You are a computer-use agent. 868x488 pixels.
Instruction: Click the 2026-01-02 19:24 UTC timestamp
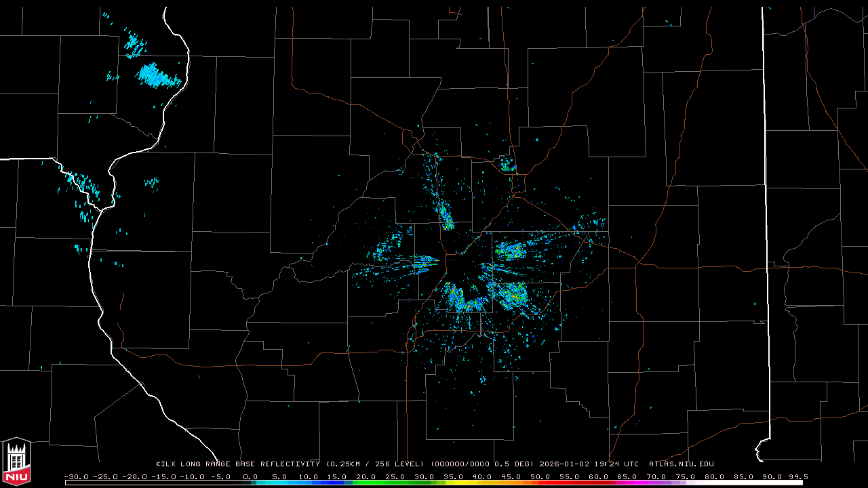coord(589,464)
